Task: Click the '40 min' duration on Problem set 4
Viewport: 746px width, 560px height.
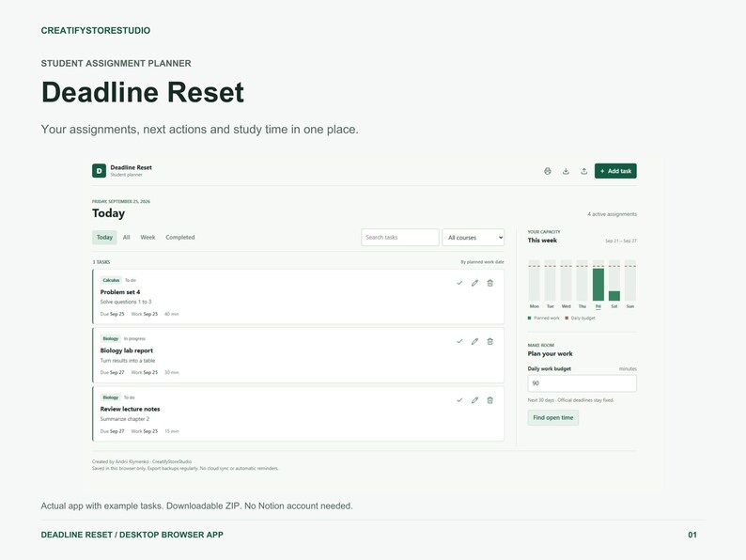Action: click(x=172, y=314)
